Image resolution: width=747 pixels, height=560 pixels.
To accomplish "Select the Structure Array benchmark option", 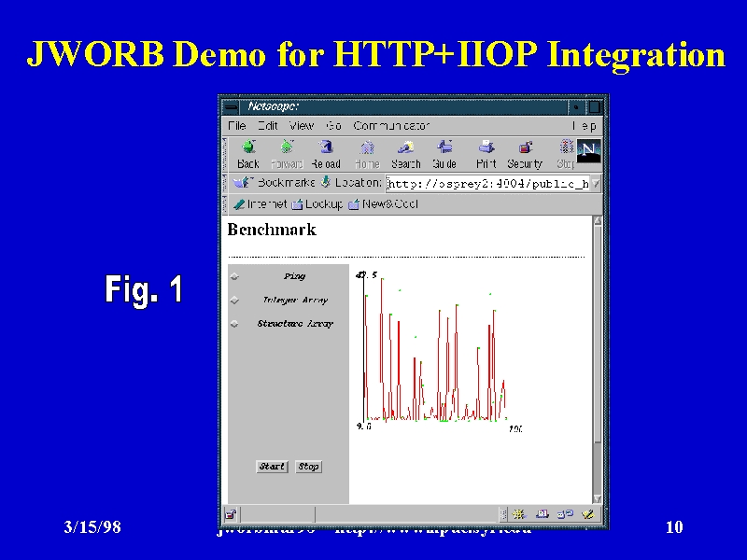I will click(x=234, y=324).
